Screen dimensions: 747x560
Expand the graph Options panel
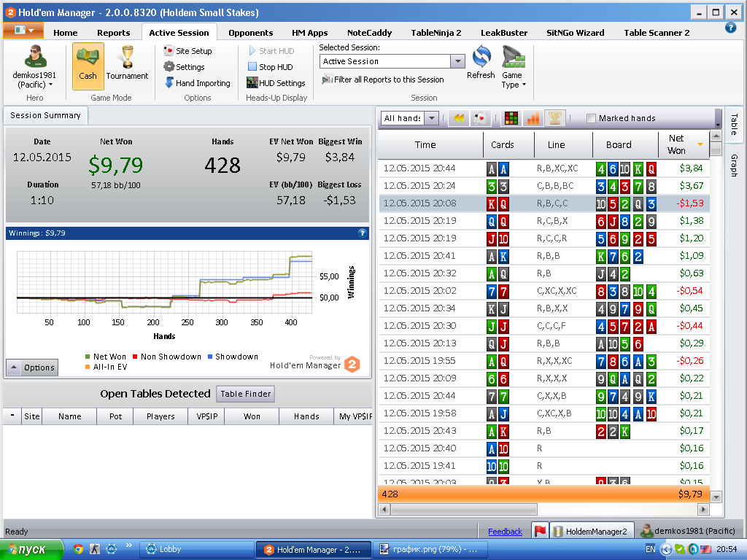tap(32, 367)
